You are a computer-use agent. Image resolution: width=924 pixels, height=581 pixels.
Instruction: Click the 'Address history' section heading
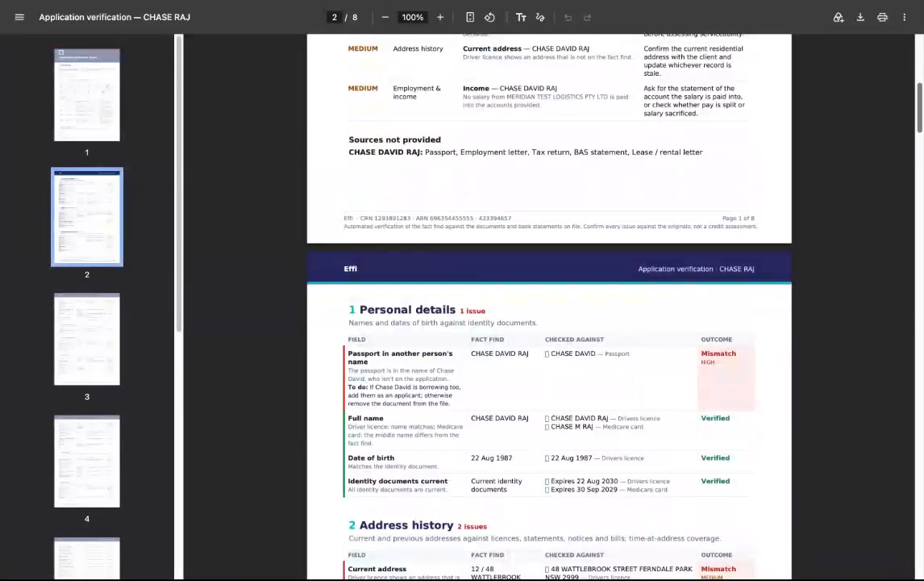pyautogui.click(x=406, y=525)
